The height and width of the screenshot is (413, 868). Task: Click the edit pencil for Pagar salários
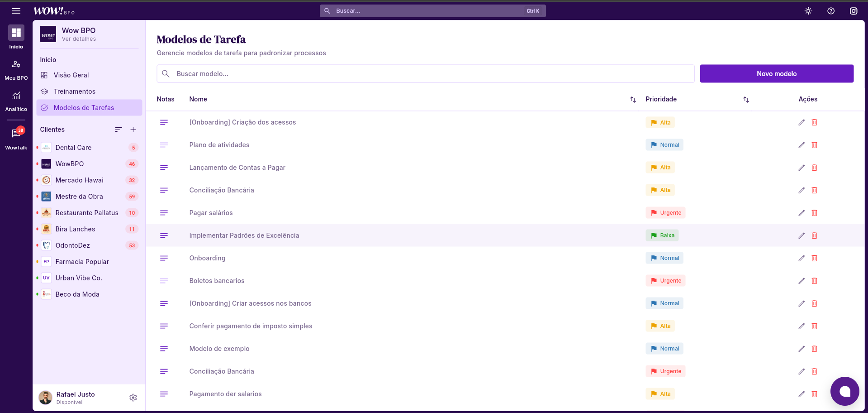click(x=802, y=213)
